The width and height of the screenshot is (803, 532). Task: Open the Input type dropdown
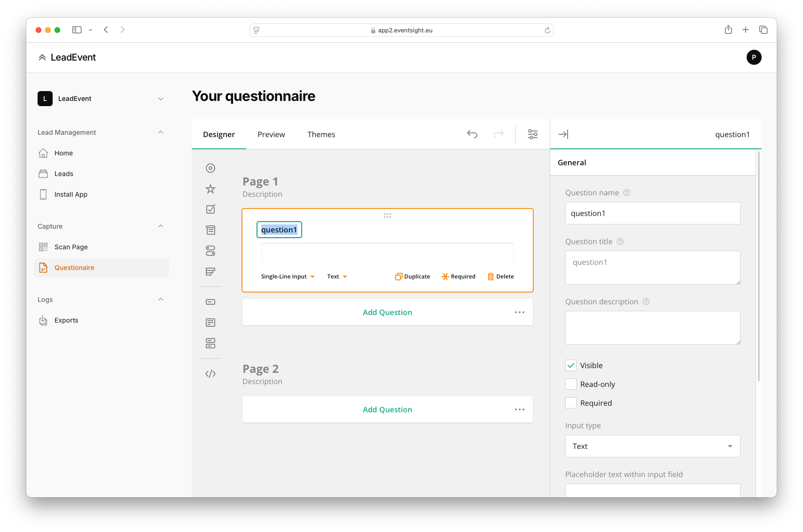pos(652,446)
